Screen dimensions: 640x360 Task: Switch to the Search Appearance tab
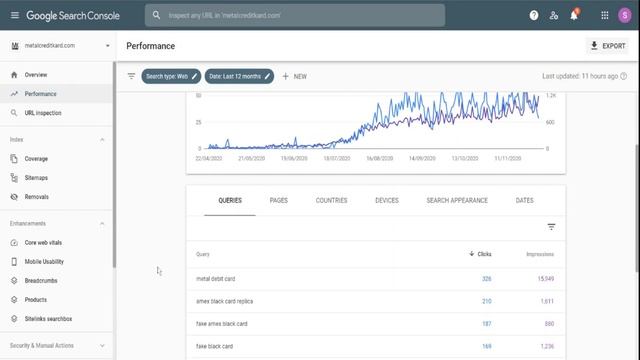tap(457, 200)
